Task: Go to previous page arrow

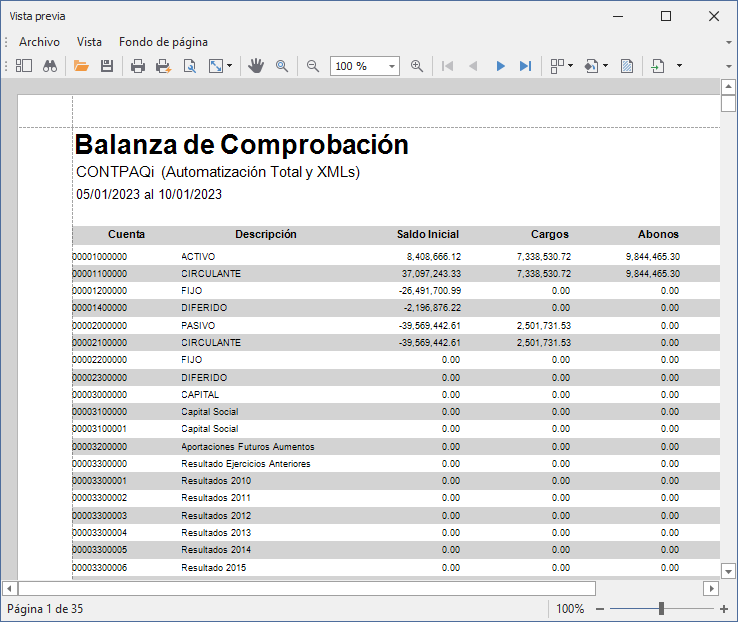Action: pos(473,66)
